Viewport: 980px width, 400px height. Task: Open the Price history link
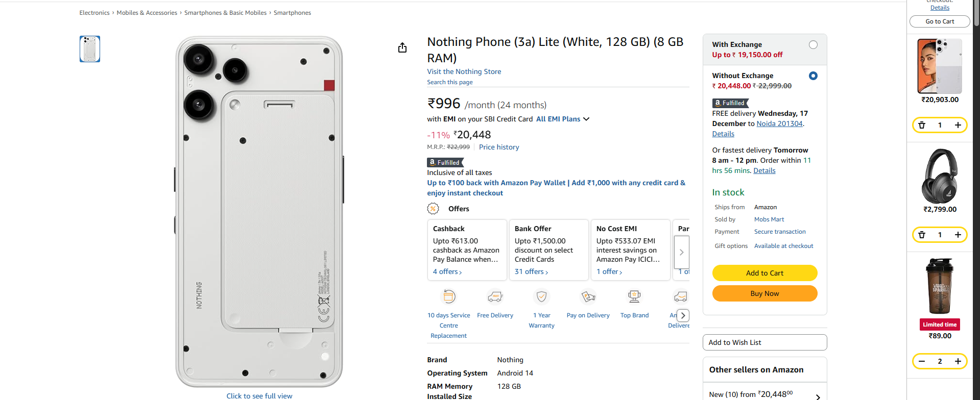[499, 147]
